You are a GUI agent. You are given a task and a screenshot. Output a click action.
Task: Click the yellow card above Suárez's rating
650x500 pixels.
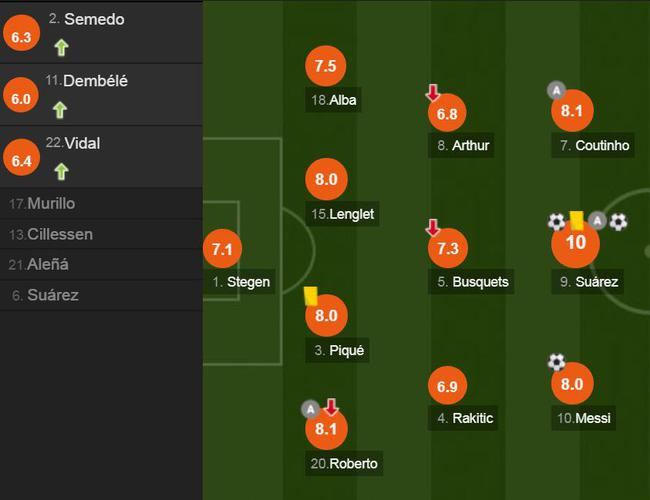[577, 220]
